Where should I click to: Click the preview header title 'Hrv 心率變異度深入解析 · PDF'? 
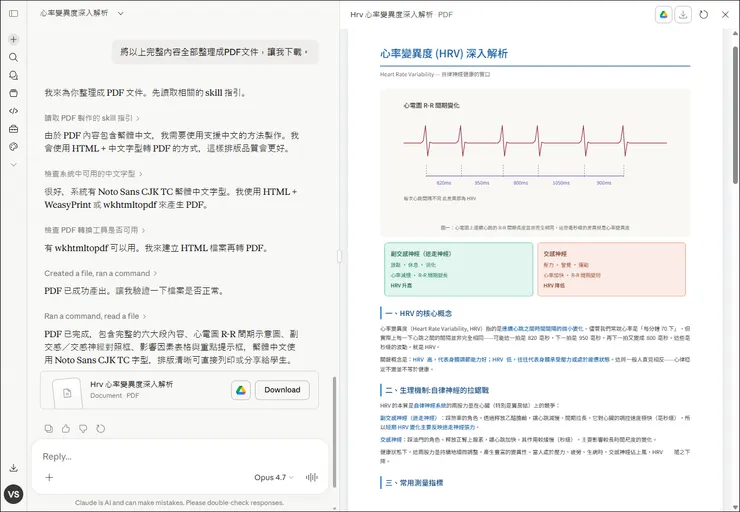401,15
